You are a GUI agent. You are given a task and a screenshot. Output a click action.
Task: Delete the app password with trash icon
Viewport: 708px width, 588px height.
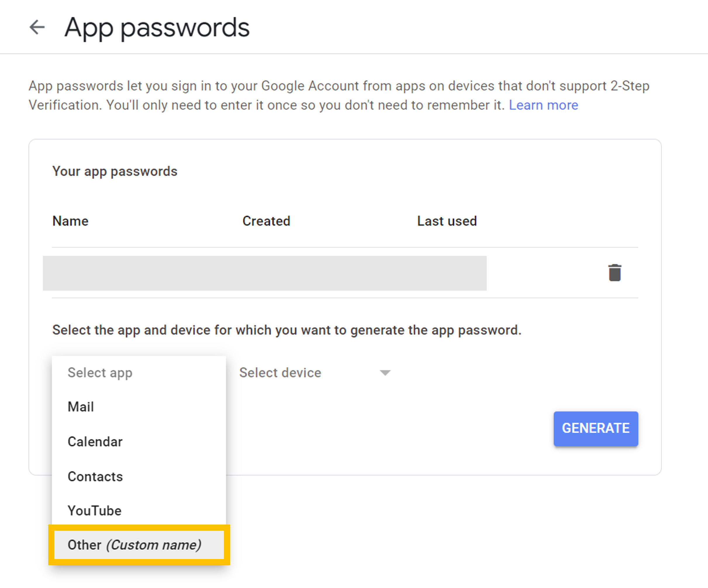coord(615,273)
